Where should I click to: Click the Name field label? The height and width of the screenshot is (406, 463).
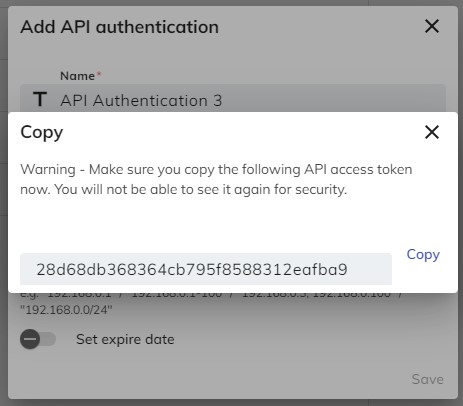coord(77,76)
